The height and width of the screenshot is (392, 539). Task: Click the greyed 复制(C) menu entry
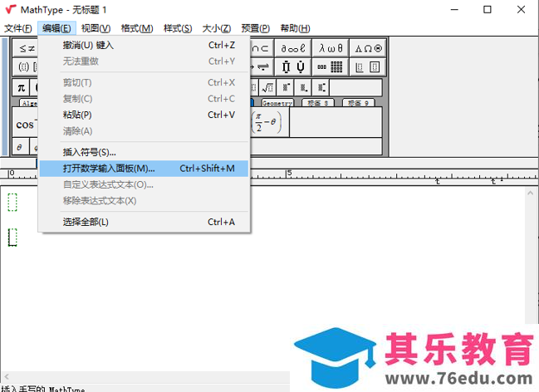tap(144, 99)
